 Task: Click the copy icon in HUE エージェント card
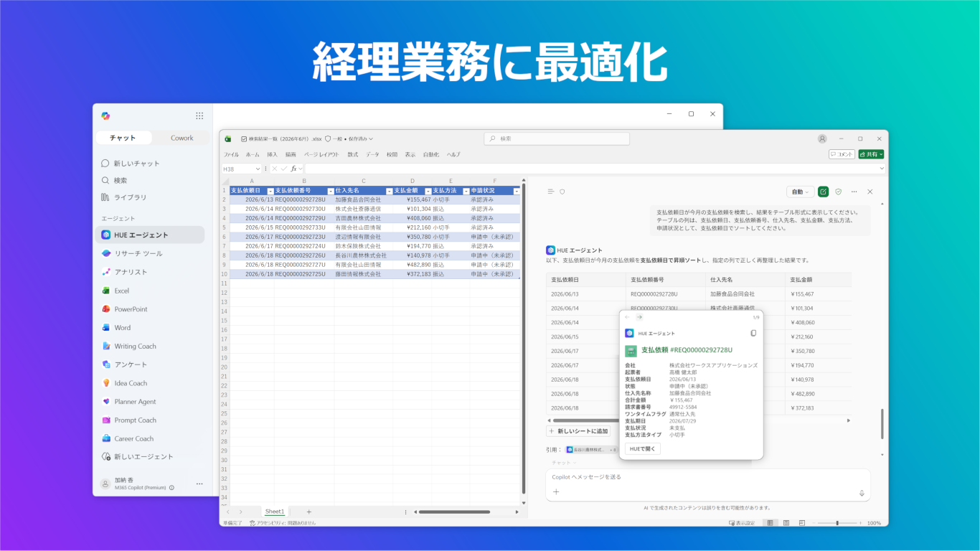(x=753, y=333)
